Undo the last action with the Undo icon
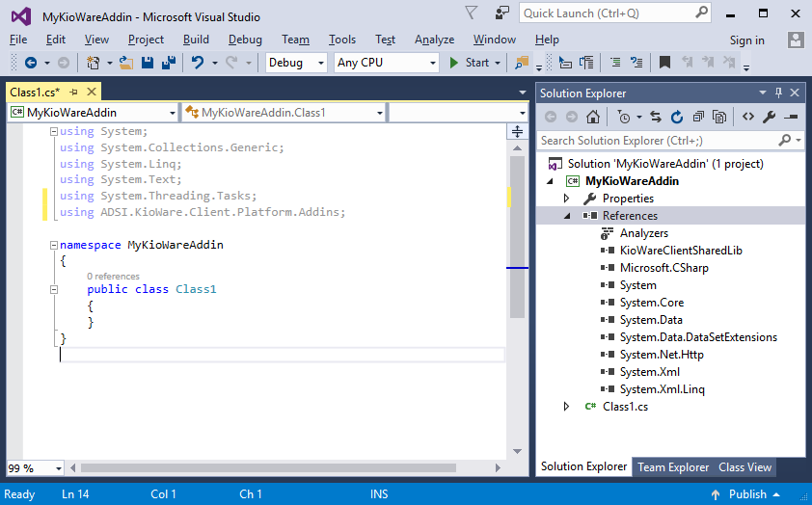The height and width of the screenshot is (505, 812). click(198, 63)
